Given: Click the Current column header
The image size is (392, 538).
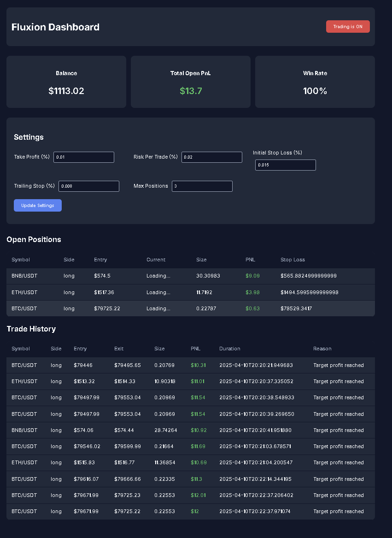Looking at the screenshot, I should coord(156,260).
